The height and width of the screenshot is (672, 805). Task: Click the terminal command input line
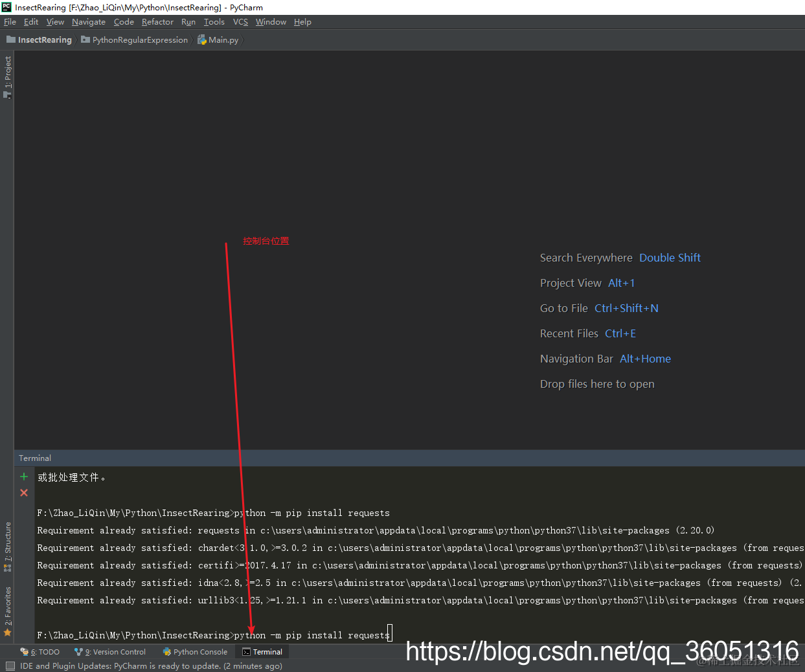214,635
